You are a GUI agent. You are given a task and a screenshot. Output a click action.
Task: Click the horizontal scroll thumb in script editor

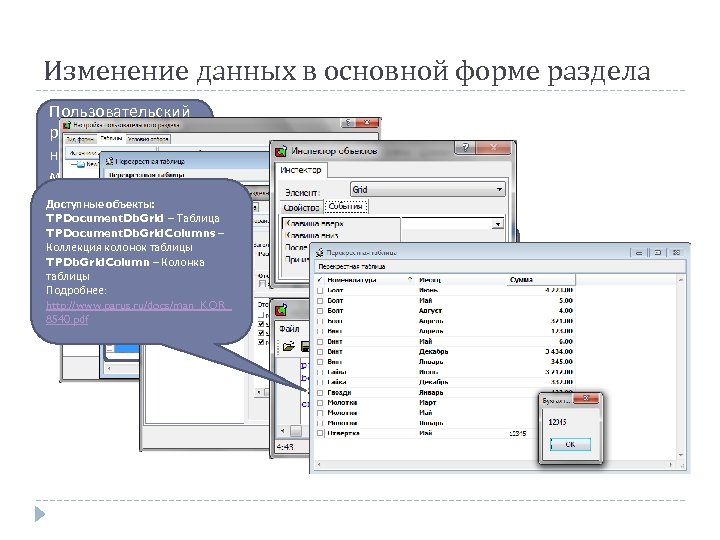click(296, 431)
